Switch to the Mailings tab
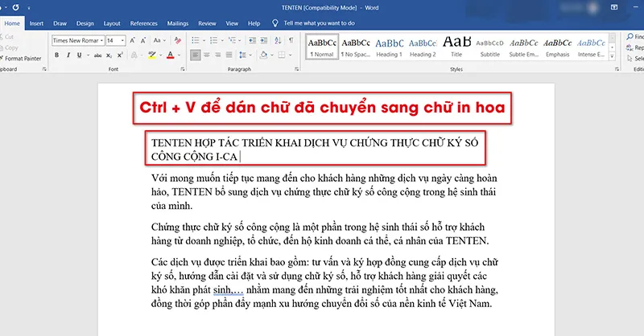Screen dimensions: 644x336 click(177, 23)
